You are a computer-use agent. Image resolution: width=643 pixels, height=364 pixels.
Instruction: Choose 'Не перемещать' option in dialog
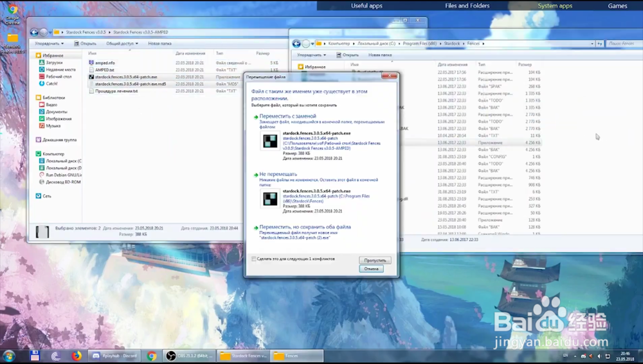[278, 174]
